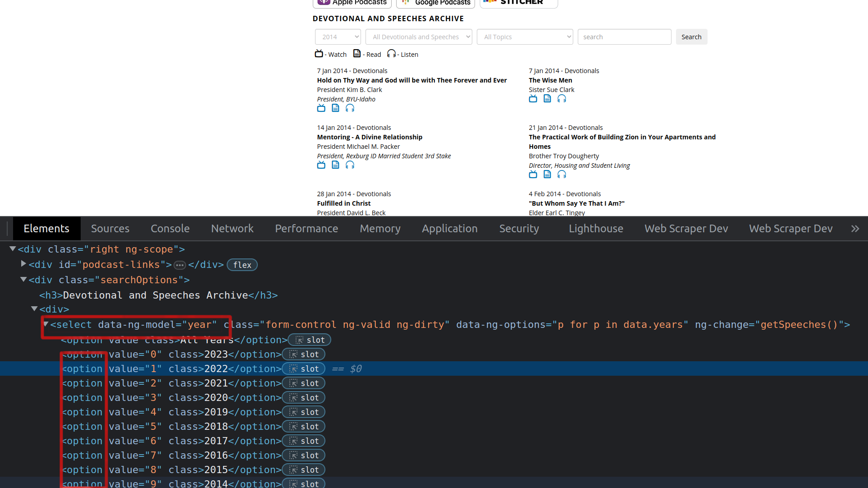Viewport: 868px width, 488px height.
Task: Click the Watch icon under Hold on Thy Way devotional
Action: pyautogui.click(x=321, y=108)
